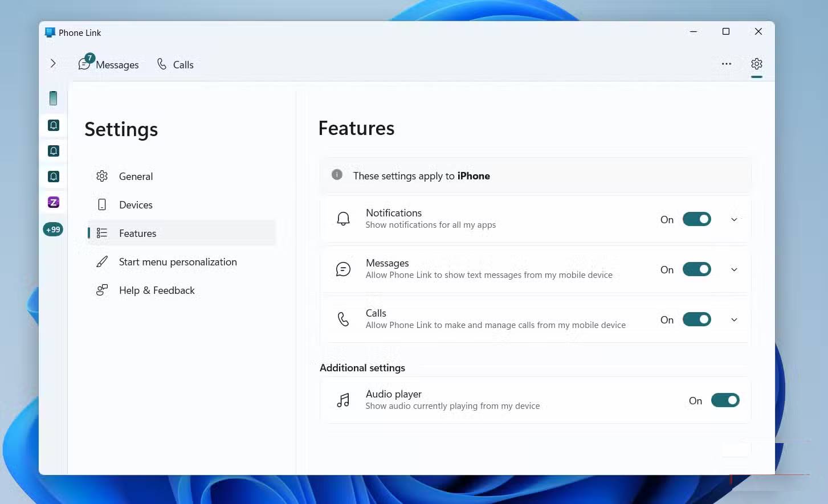Open the Devices settings page
Viewport: 828px width, 504px height.
tap(182, 205)
